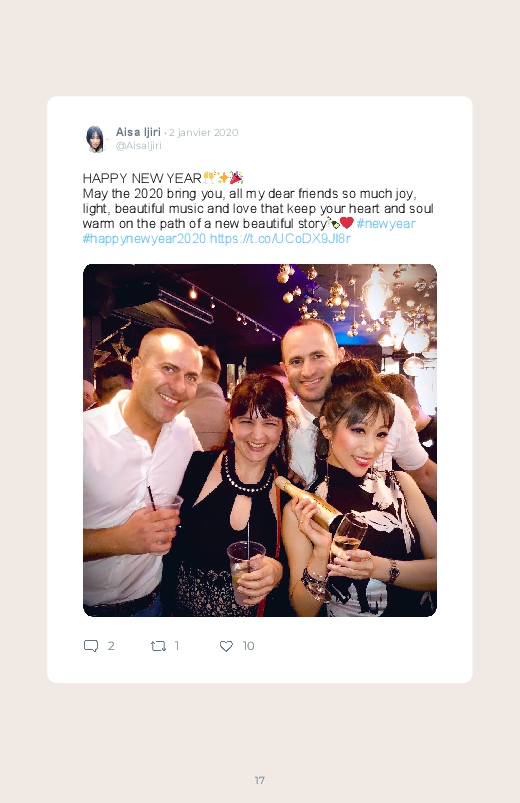Image resolution: width=520 pixels, height=803 pixels.
Task: Click the champagne bottle emoji
Action: [333, 223]
